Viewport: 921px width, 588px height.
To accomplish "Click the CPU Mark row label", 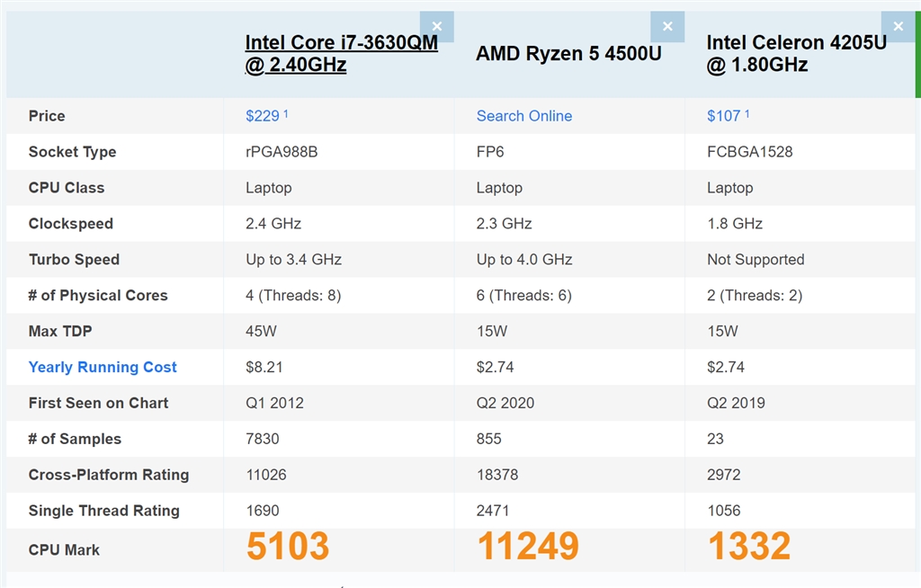I will coord(64,549).
